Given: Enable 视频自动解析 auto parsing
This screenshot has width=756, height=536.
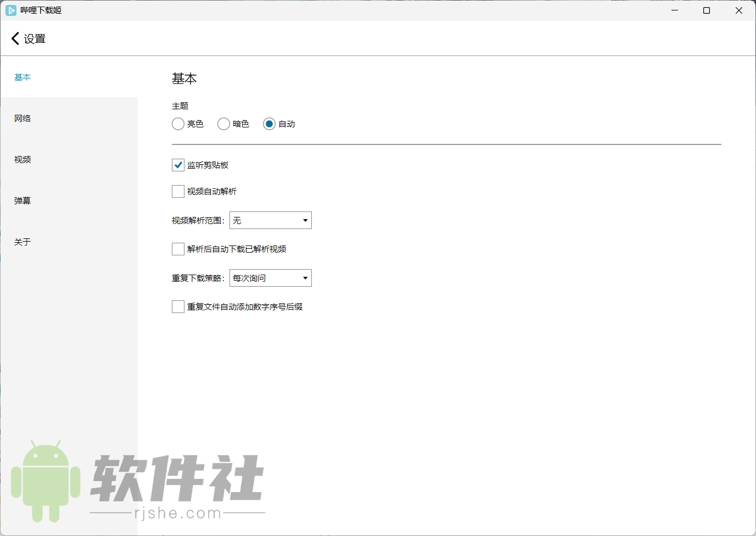Looking at the screenshot, I should click(x=177, y=191).
